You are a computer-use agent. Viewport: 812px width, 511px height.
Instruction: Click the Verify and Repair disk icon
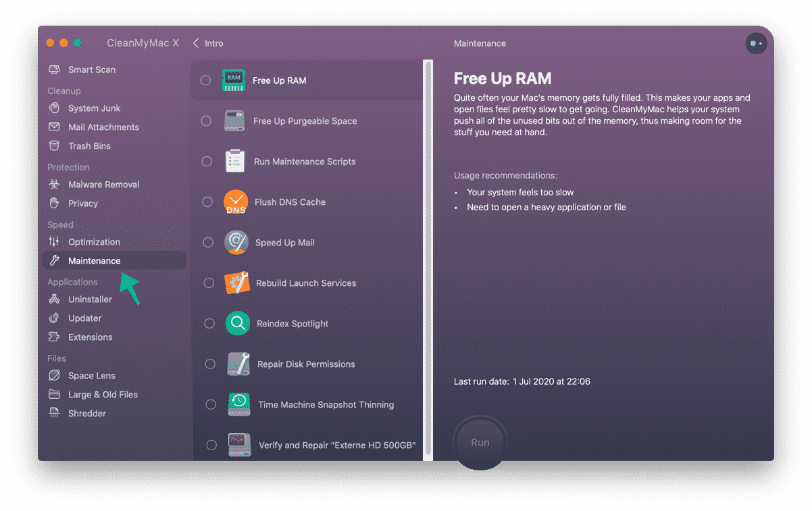[x=240, y=445]
